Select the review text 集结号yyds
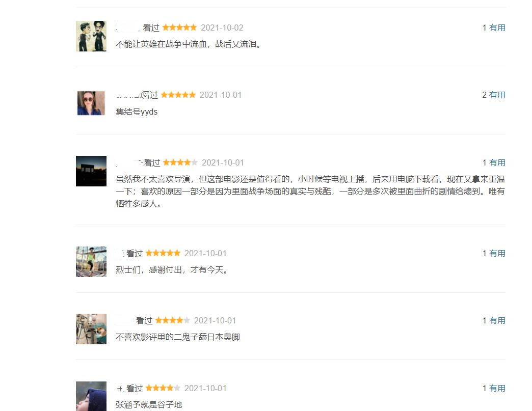The width and height of the screenshot is (532, 411). click(x=137, y=111)
